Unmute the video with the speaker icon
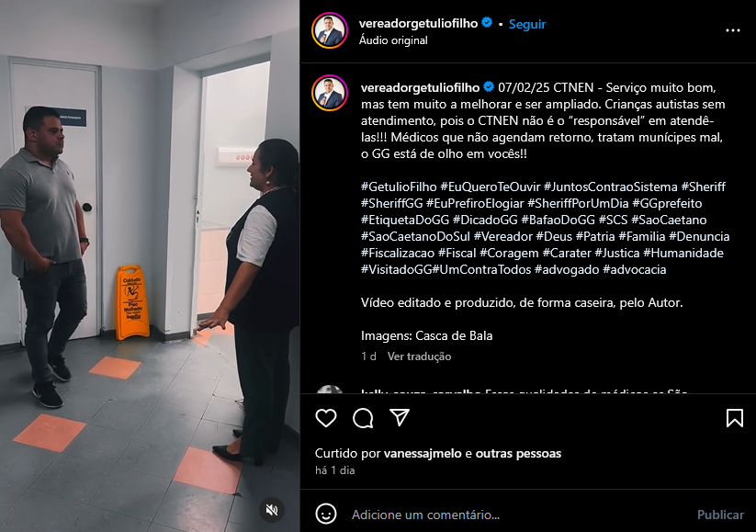 point(272,510)
